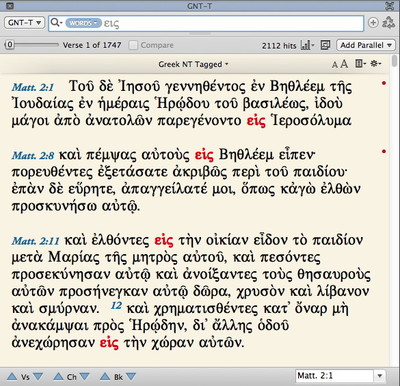Open the Add Parallel dropdown
Screen dimensions: 400x386
(x=366, y=45)
